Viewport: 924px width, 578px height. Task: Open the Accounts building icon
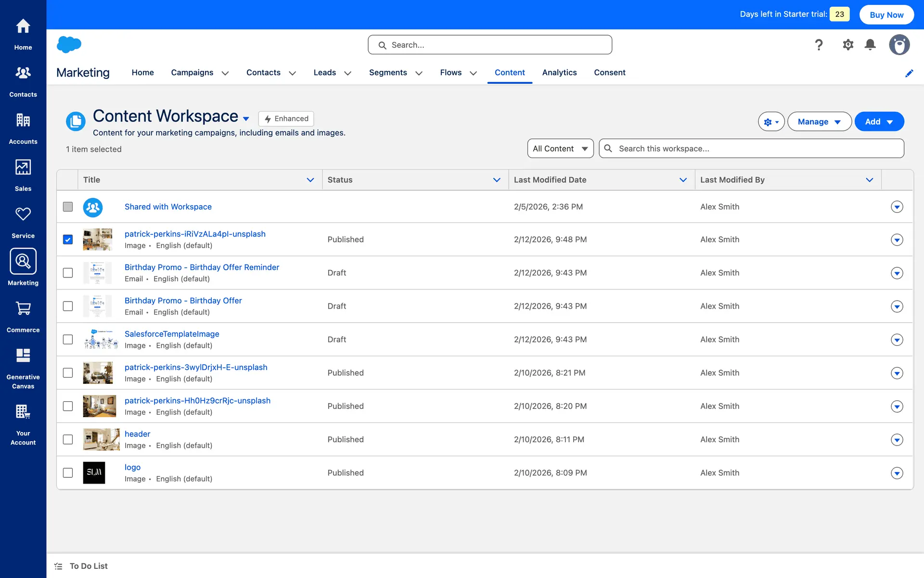[x=23, y=120]
